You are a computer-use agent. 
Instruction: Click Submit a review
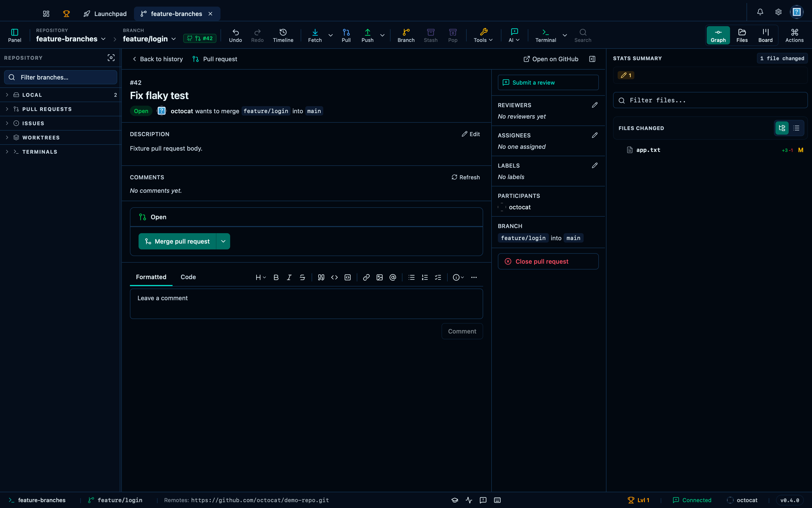click(x=548, y=82)
